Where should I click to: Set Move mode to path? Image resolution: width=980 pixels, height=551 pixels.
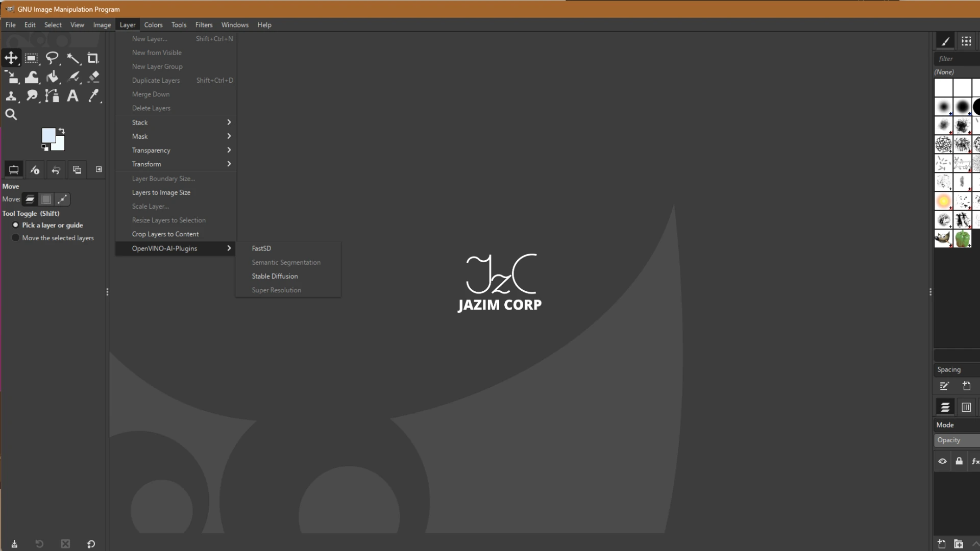(62, 199)
